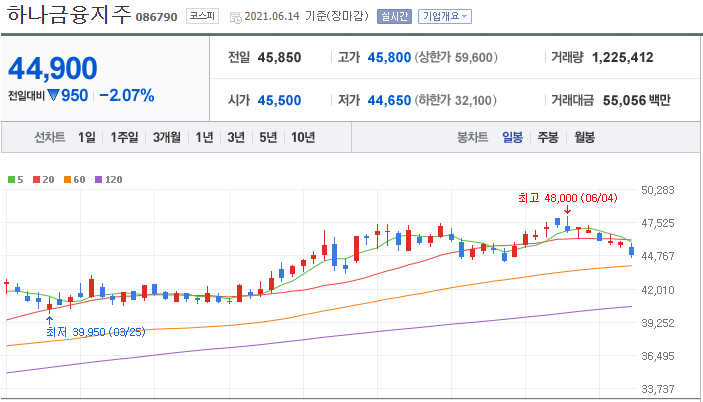The height and width of the screenshot is (402, 703).
Task: Click the blue up arrow below the lowest candle
Action: coord(49,320)
